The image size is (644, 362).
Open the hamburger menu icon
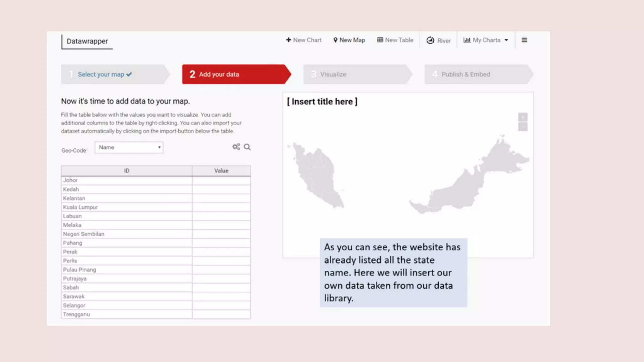pyautogui.click(x=524, y=40)
